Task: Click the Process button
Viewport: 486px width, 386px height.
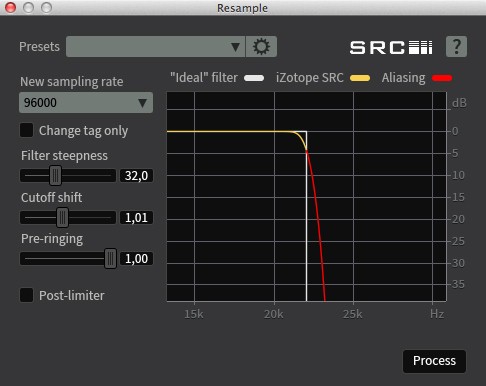Action: point(434,361)
